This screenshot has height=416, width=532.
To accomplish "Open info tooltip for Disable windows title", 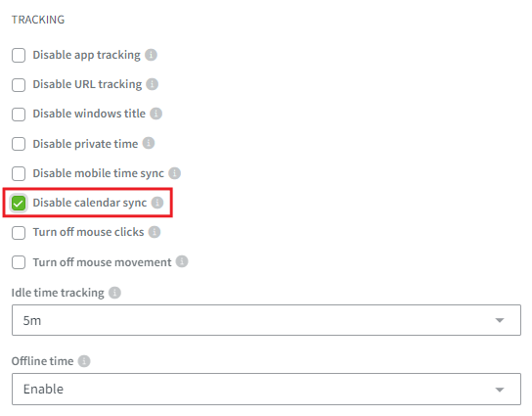I will point(156,114).
